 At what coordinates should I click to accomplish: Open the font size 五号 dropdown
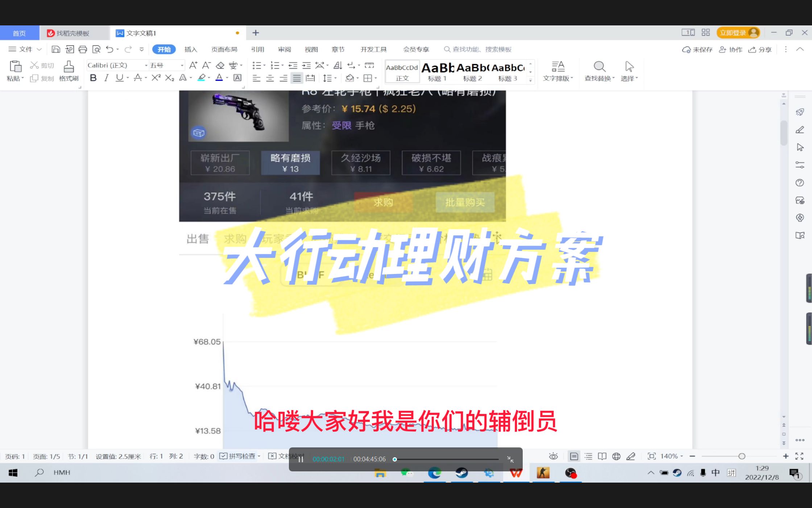click(182, 65)
